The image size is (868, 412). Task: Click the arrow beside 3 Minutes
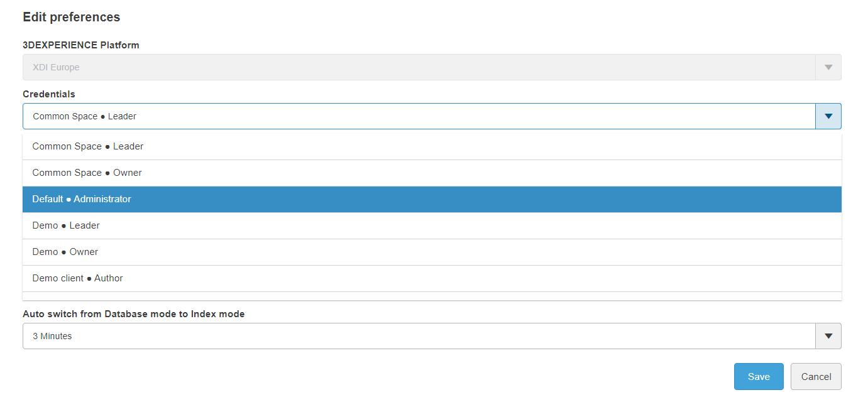[828, 336]
